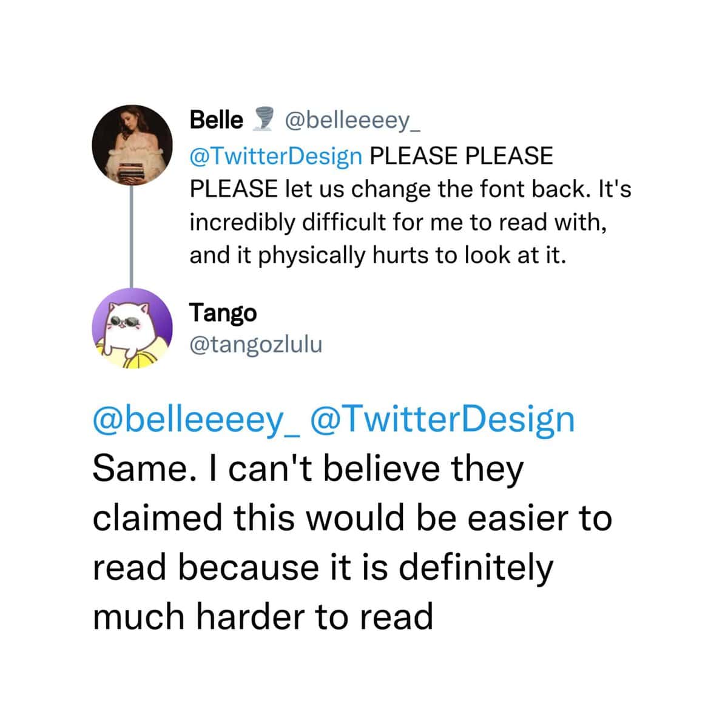Screen dimensions: 728x728
Task: Open the @belleeeey_ handle in tweet header
Action: pos(352,121)
